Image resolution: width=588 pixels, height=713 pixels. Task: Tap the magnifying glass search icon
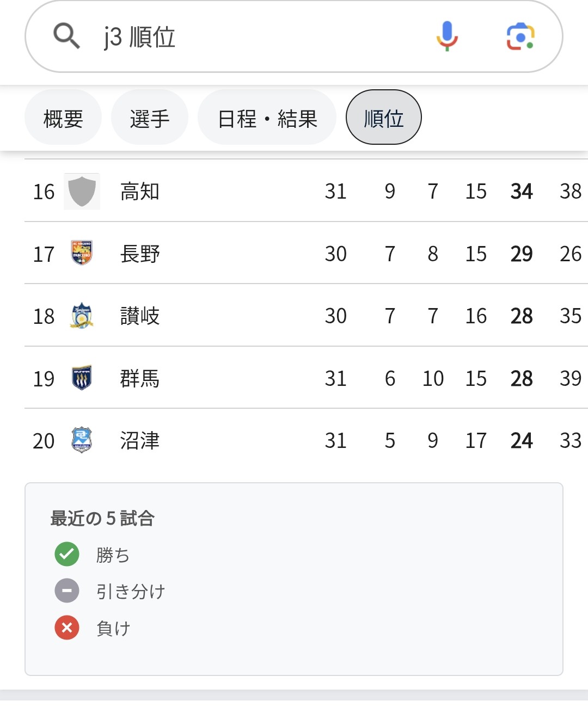[x=66, y=36]
